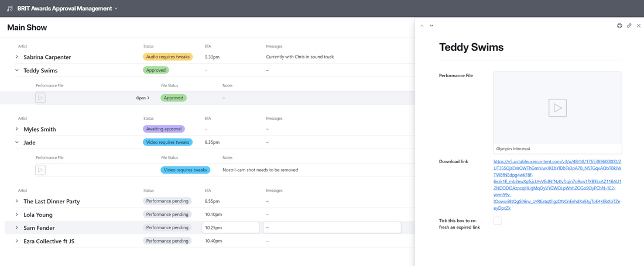The height and width of the screenshot is (266, 644).
Task: Click the print record icon
Action: pyautogui.click(x=619, y=26)
